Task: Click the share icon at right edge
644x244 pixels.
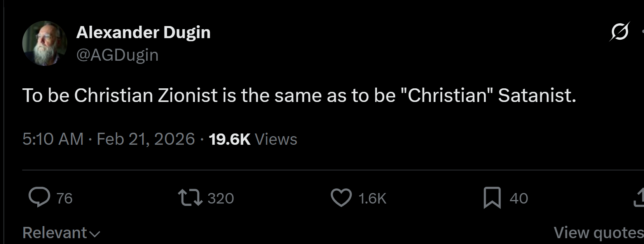Action: click(x=639, y=197)
